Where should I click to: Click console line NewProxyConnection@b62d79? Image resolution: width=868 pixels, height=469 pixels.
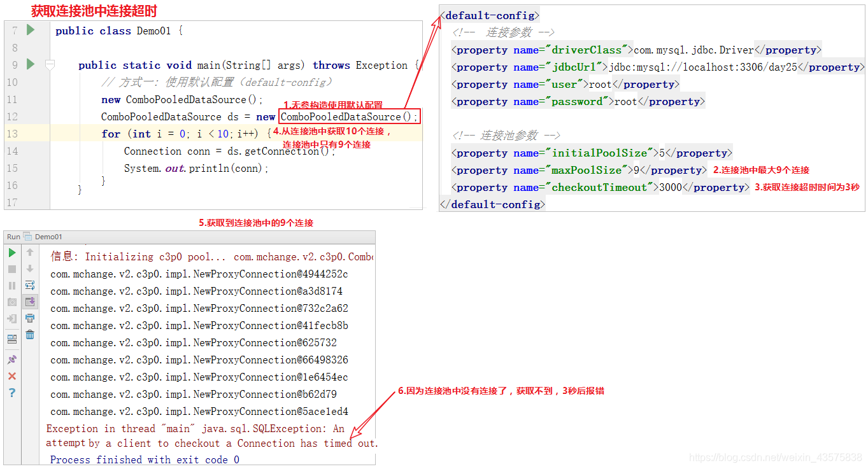(194, 395)
